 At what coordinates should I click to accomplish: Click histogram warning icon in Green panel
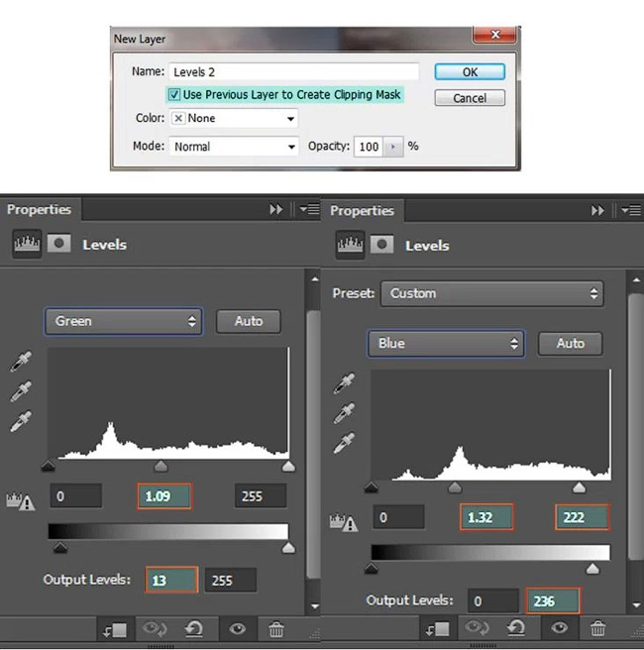pos(20,500)
